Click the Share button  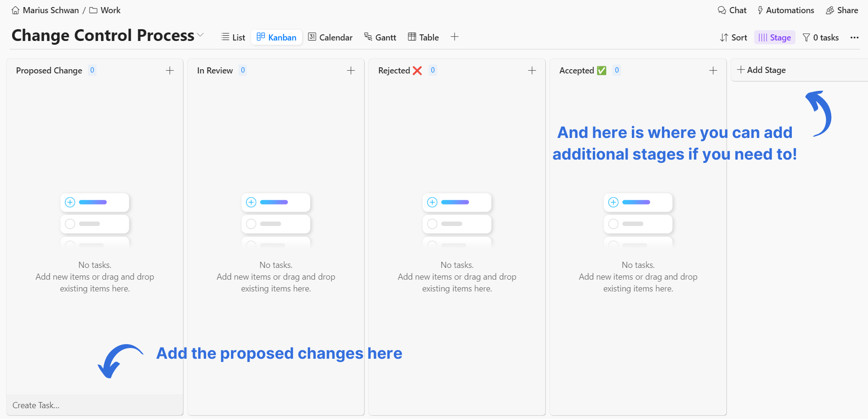point(842,10)
